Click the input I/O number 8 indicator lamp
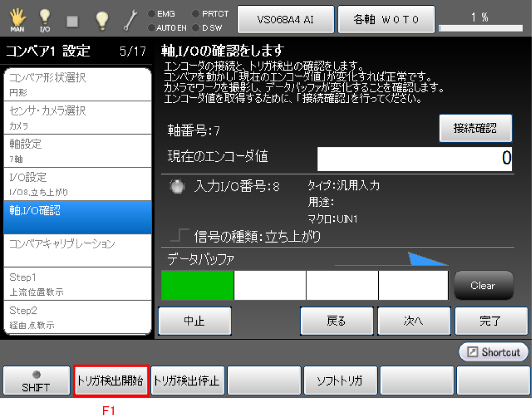The image size is (532, 417). click(x=178, y=187)
